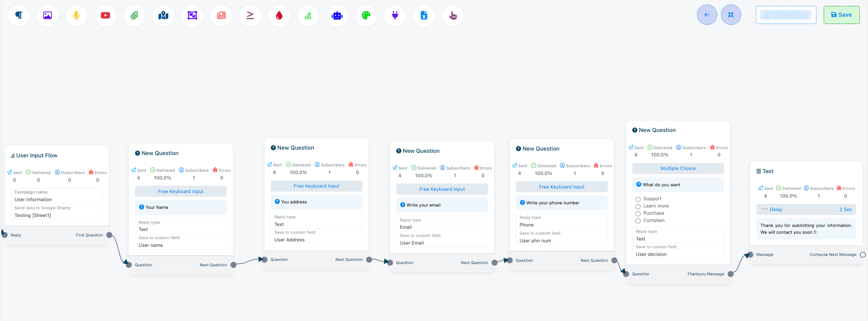Select the Support radio option
This screenshot has width=868, height=321.
(x=638, y=199)
